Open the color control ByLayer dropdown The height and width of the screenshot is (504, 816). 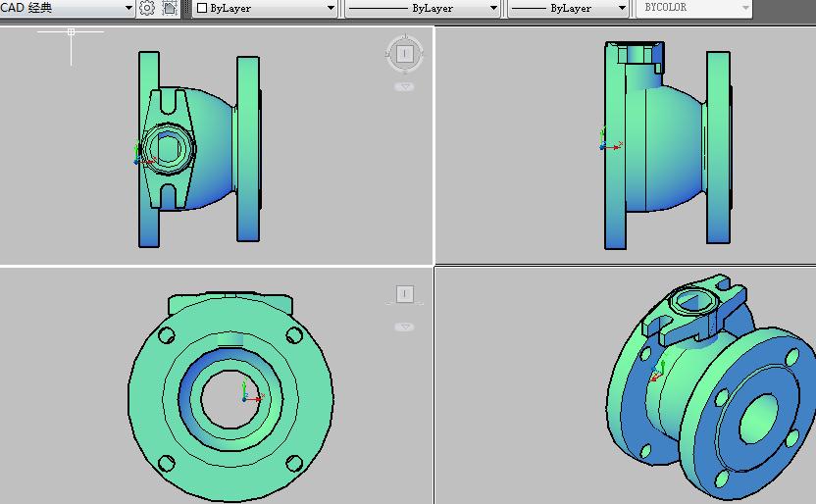pos(265,8)
